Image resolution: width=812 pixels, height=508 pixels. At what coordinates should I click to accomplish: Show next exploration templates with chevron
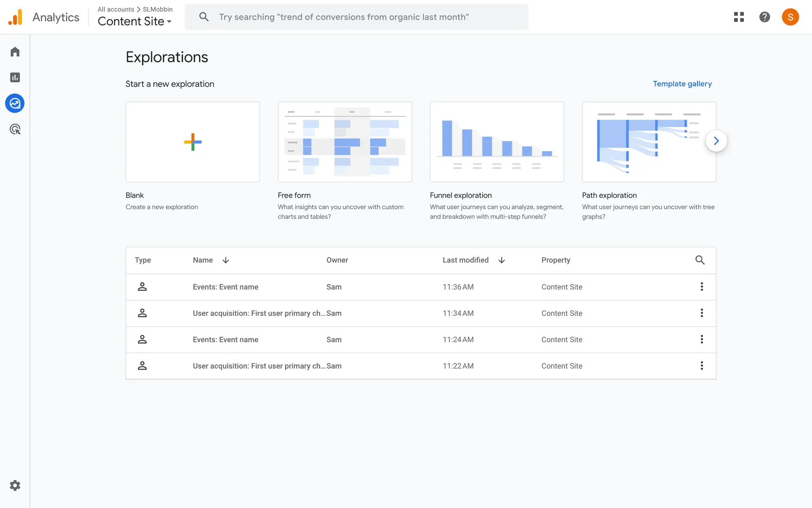point(716,141)
